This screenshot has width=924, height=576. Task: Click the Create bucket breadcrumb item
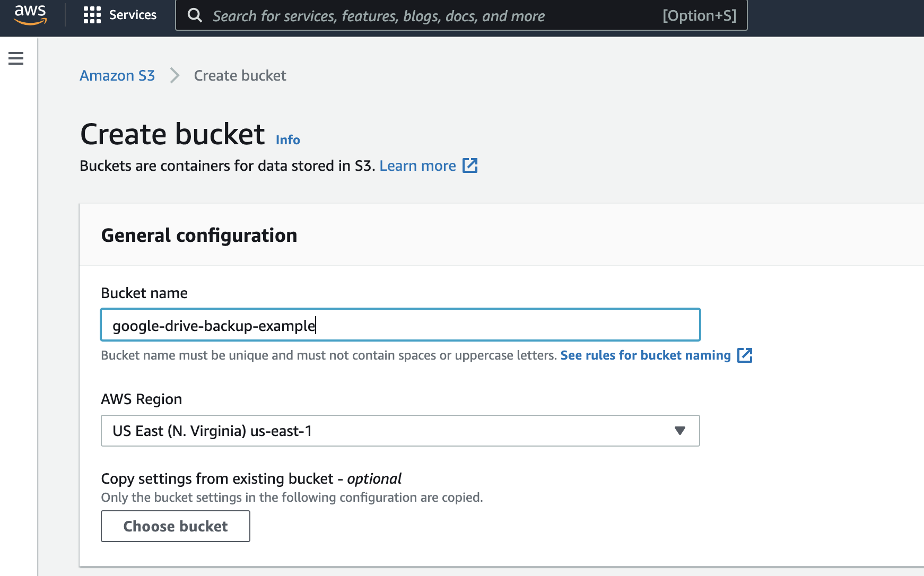[x=240, y=75]
